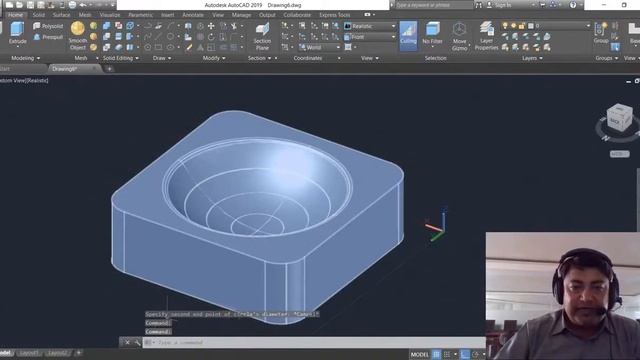Switch to the Solid ribbon tab
Image resolution: width=640 pixels, height=360 pixels.
pyautogui.click(x=39, y=15)
